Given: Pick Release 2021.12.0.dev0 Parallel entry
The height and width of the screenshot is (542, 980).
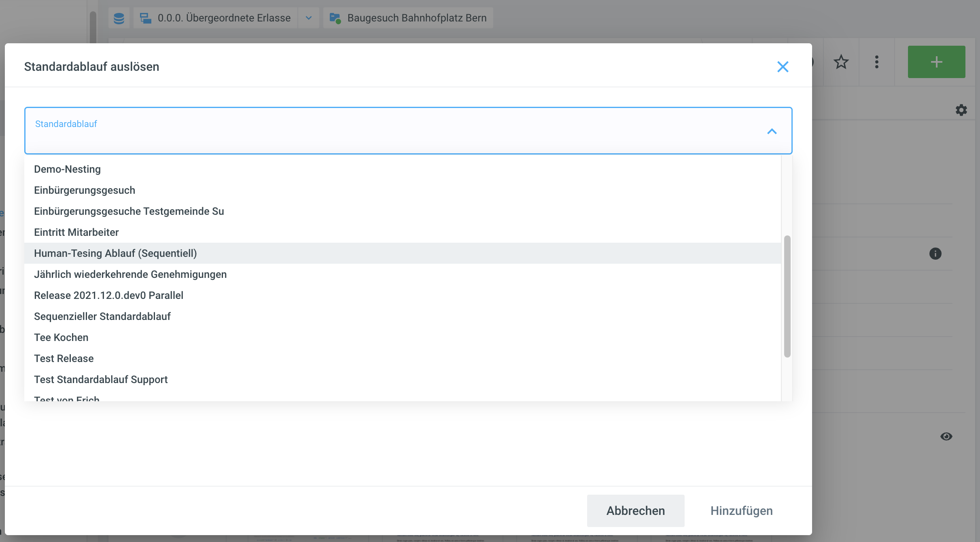Looking at the screenshot, I should tap(108, 295).
